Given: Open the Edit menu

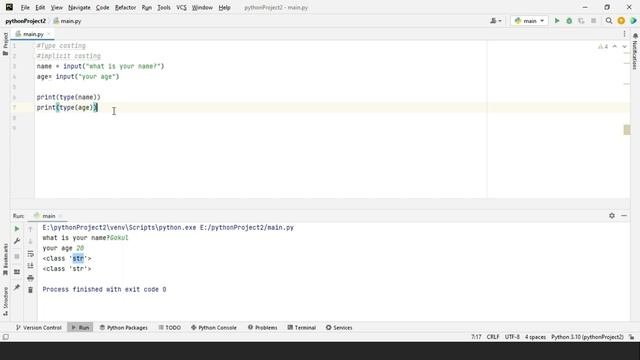Looking at the screenshot, I should 40,7.
